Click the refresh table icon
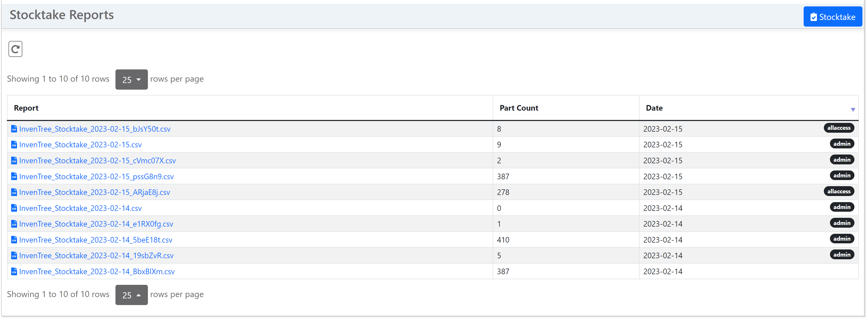This screenshot has height=321, width=868. click(15, 49)
